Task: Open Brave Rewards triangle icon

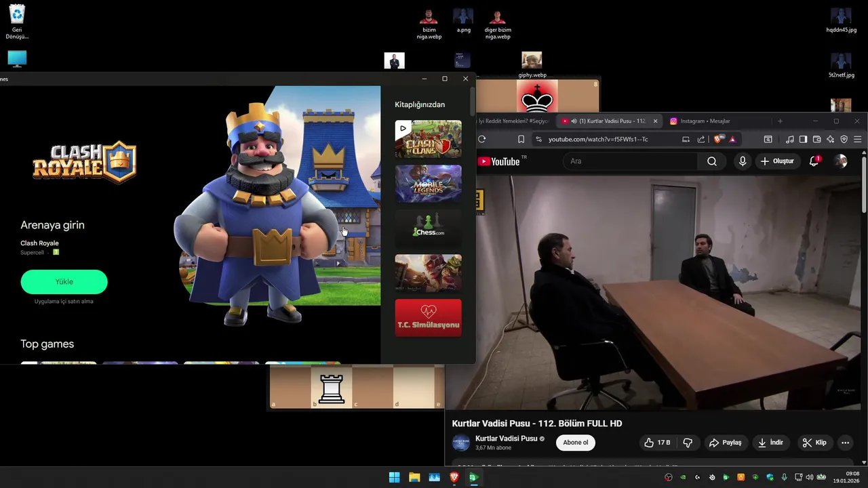Action: [732, 139]
